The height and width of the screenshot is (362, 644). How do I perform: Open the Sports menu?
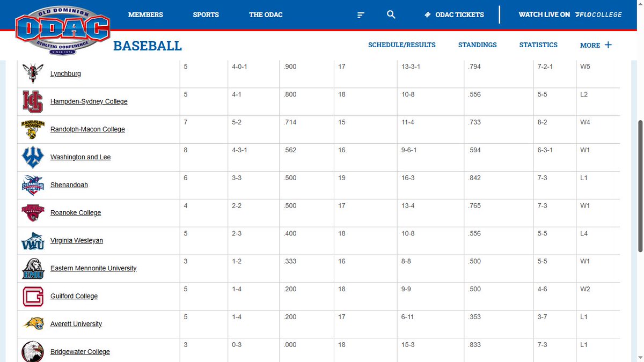pyautogui.click(x=206, y=14)
